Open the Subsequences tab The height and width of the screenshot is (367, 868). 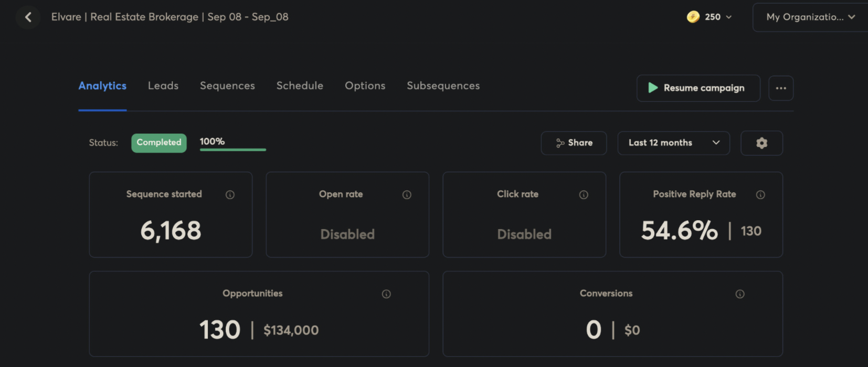[443, 86]
